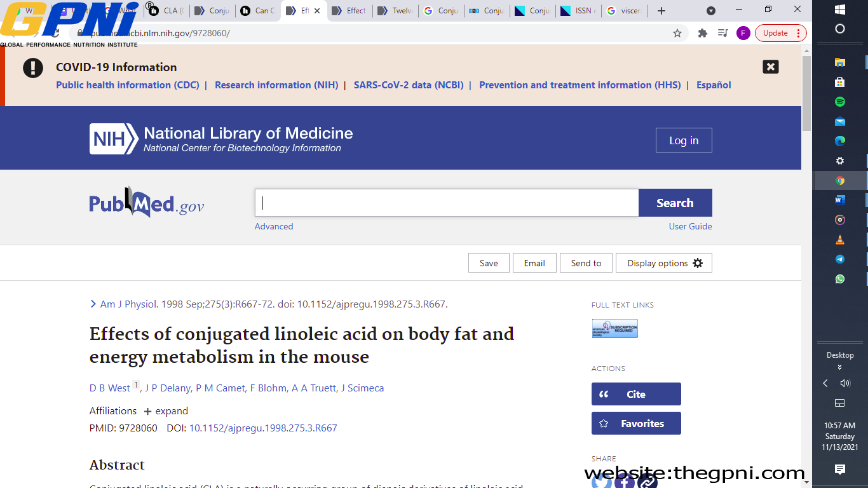Click the Chrome icon in taskbar
This screenshot has width=868, height=488.
click(x=840, y=180)
